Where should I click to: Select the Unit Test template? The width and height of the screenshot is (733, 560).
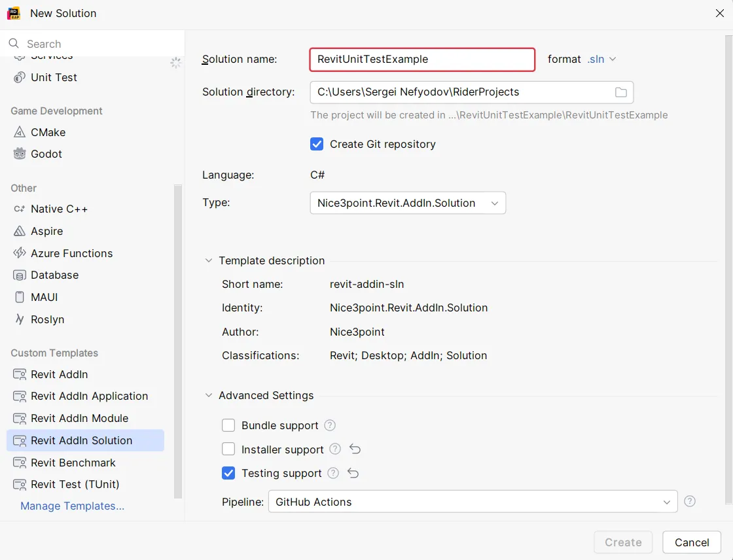[86, 78]
